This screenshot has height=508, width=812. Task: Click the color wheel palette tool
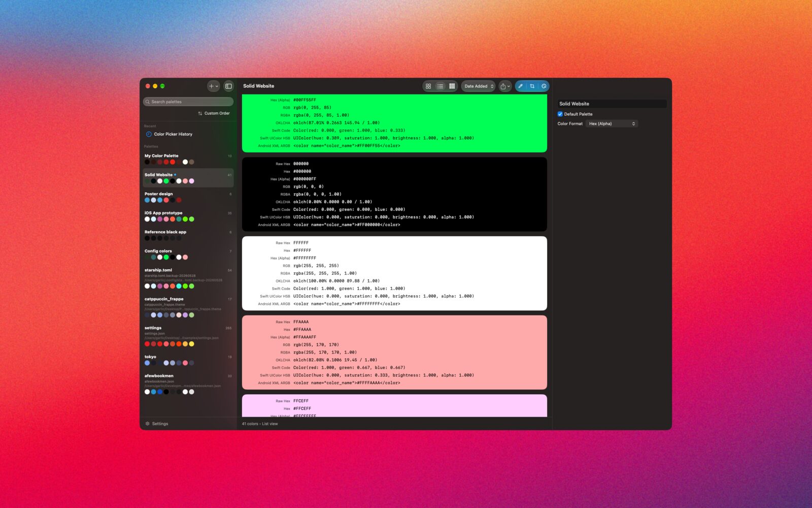coord(544,86)
